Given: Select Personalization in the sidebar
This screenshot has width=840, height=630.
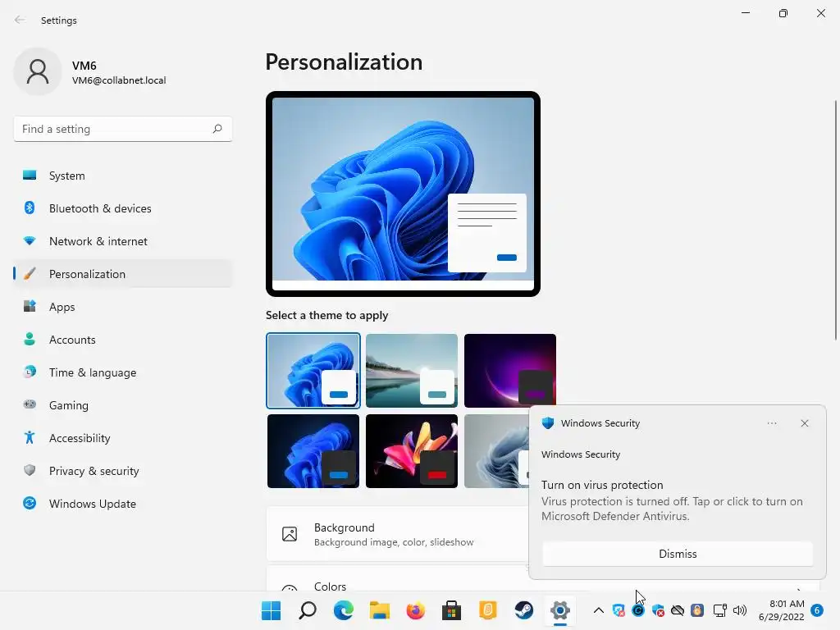Looking at the screenshot, I should click(123, 274).
